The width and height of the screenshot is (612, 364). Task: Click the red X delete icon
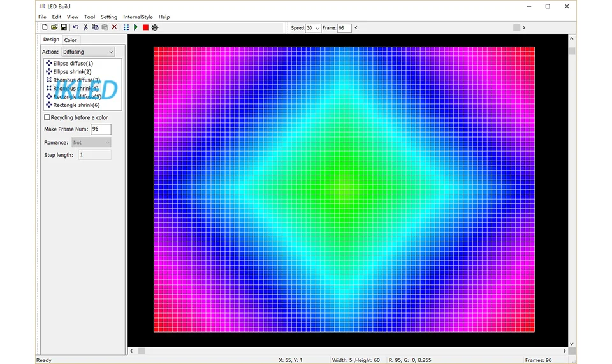tap(114, 27)
